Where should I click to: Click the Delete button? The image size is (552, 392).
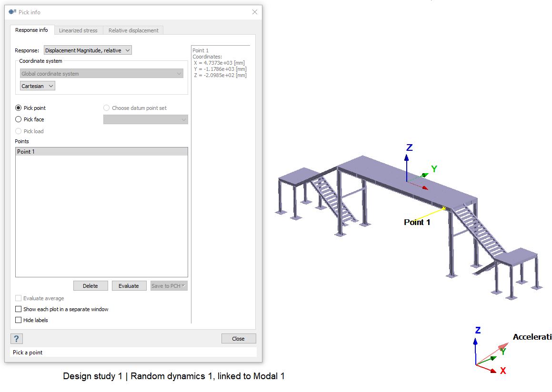click(90, 286)
